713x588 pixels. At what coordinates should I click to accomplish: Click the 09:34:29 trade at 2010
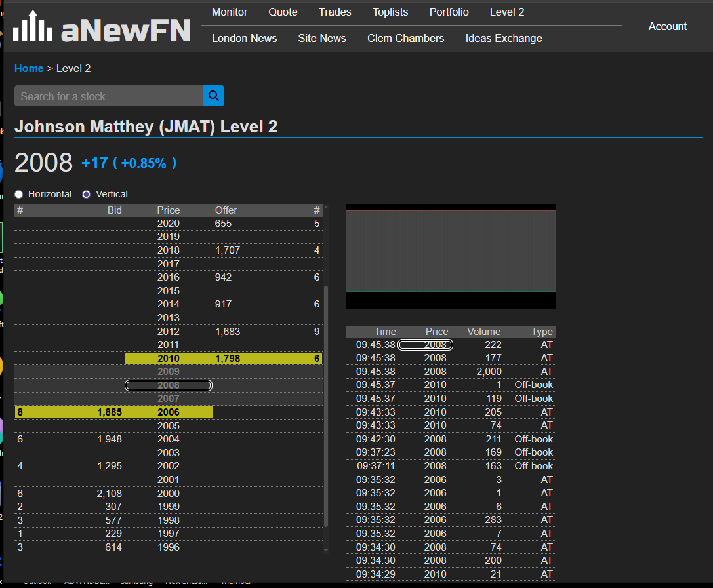[451, 574]
